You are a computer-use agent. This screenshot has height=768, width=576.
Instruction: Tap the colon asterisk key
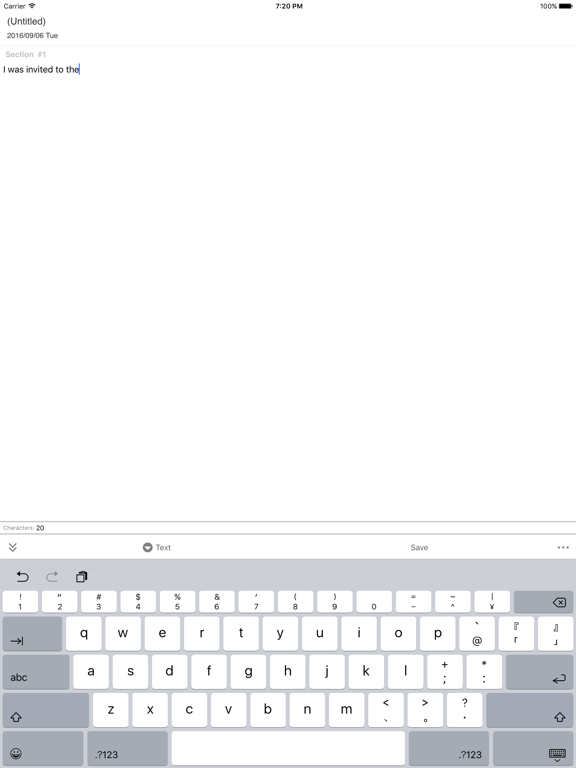(484, 672)
